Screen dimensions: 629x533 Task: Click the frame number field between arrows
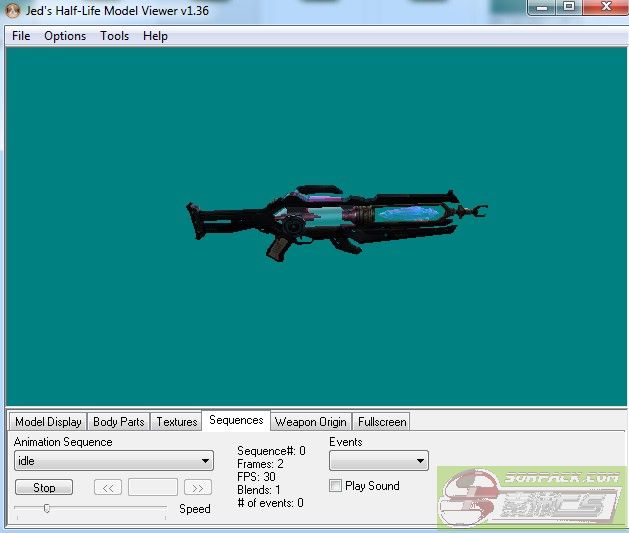click(153, 488)
